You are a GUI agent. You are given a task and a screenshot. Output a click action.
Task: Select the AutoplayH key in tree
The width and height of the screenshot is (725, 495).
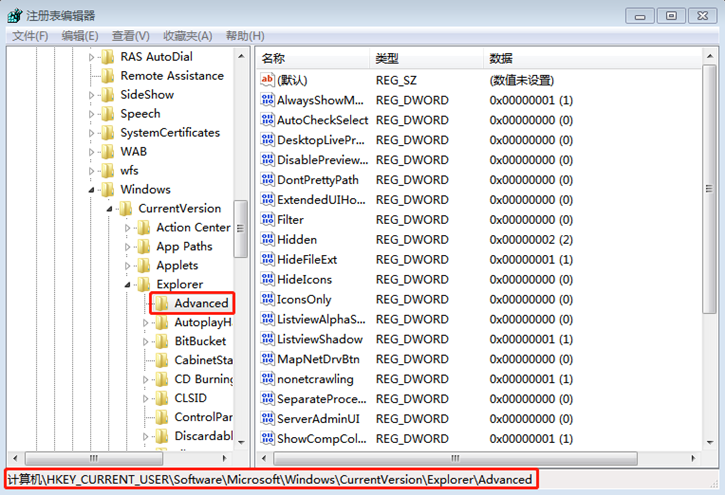point(203,322)
